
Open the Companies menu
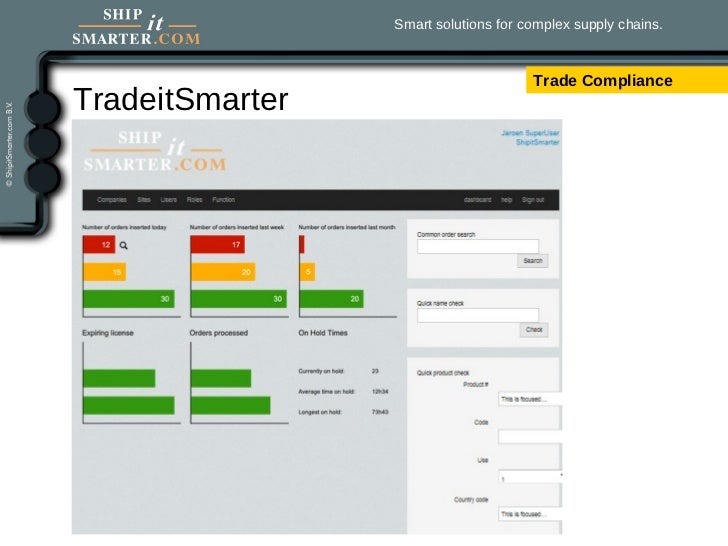coord(112,200)
